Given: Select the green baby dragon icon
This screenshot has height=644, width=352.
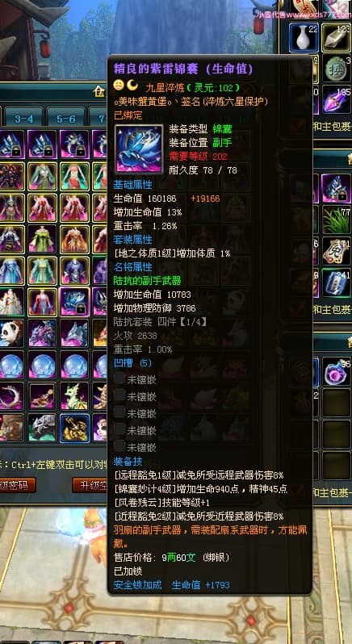Looking at the screenshot, I should coord(75,396).
